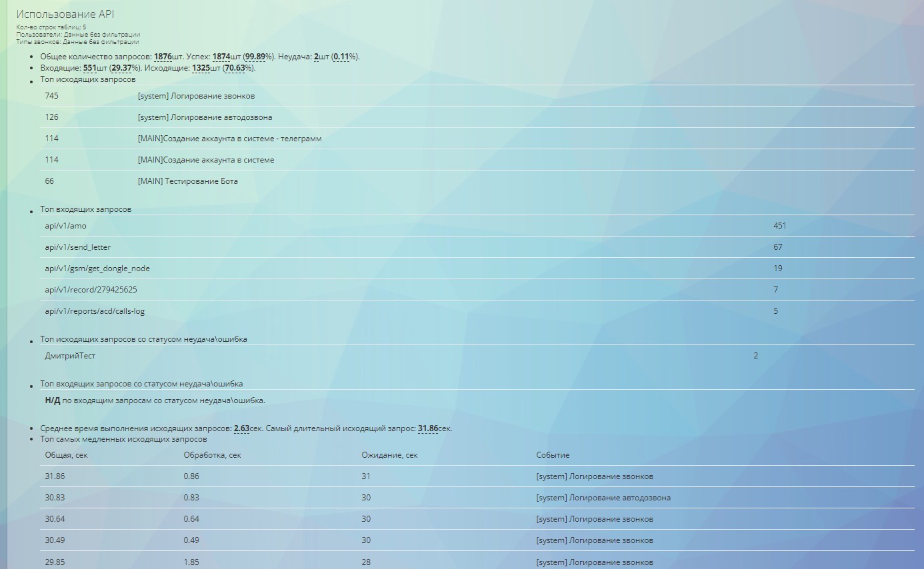Click the 'Общая, сек' column header

pyautogui.click(x=66, y=455)
